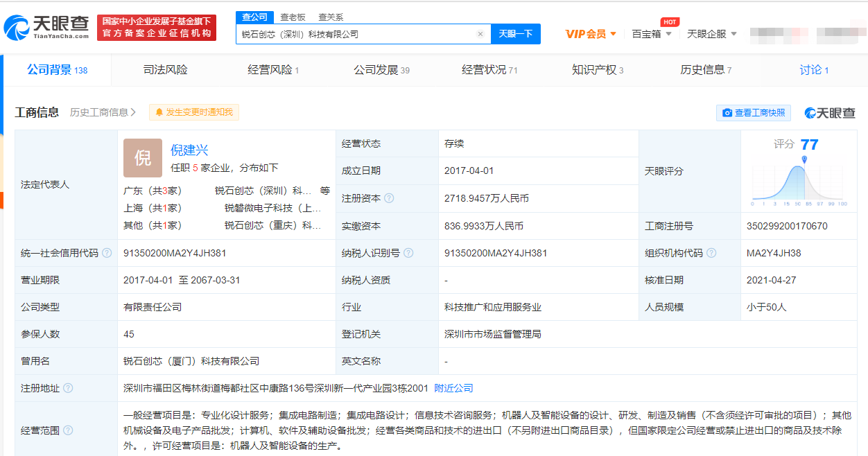Click the 上海（共1家） region entry
Viewport: 868px width, 456px height.
(153, 208)
